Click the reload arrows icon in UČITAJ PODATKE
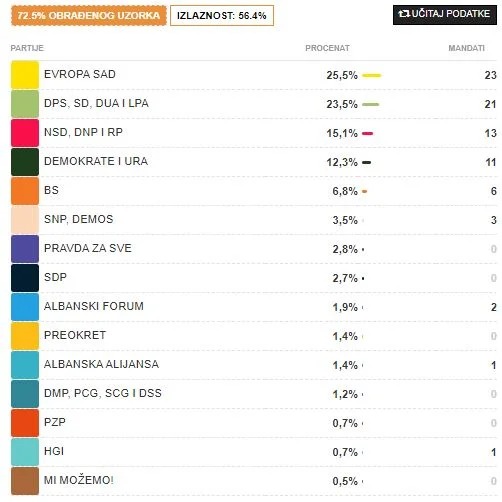This screenshot has height=502, width=502. point(404,14)
